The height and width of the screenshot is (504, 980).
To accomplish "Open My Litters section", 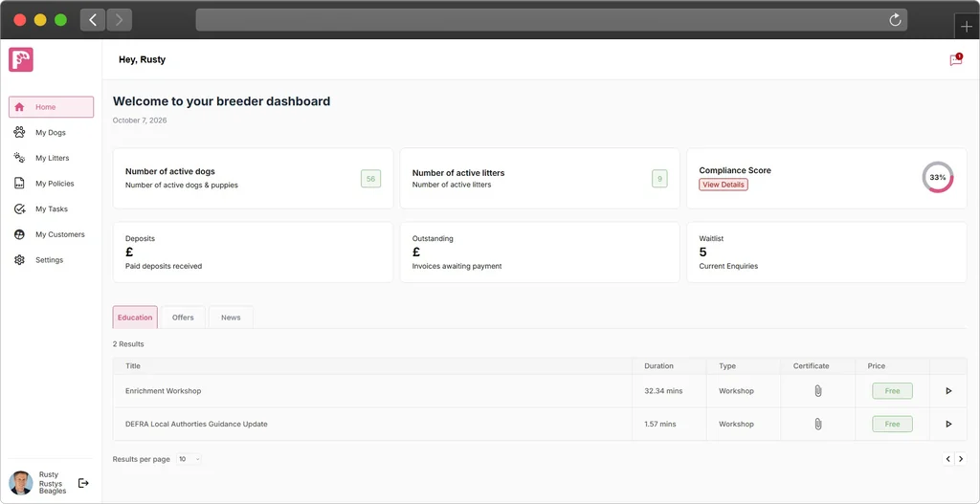I will click(x=52, y=158).
